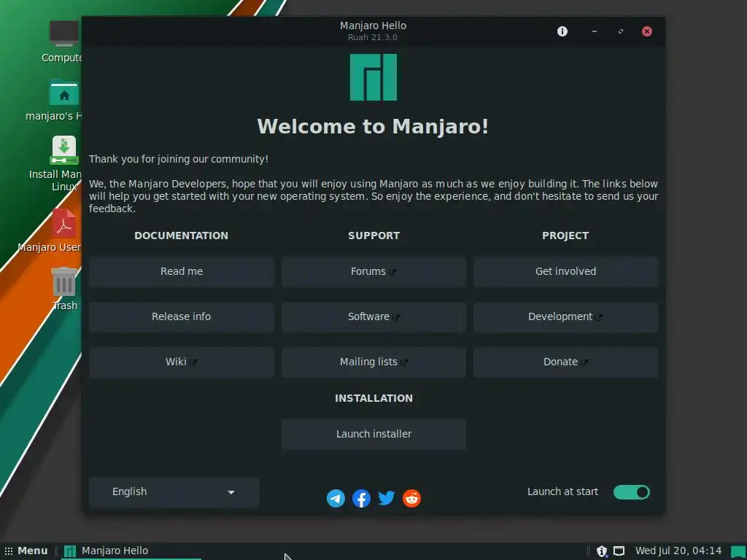Image resolution: width=747 pixels, height=560 pixels.
Task: Open Facebook social link icon
Action: 361,498
